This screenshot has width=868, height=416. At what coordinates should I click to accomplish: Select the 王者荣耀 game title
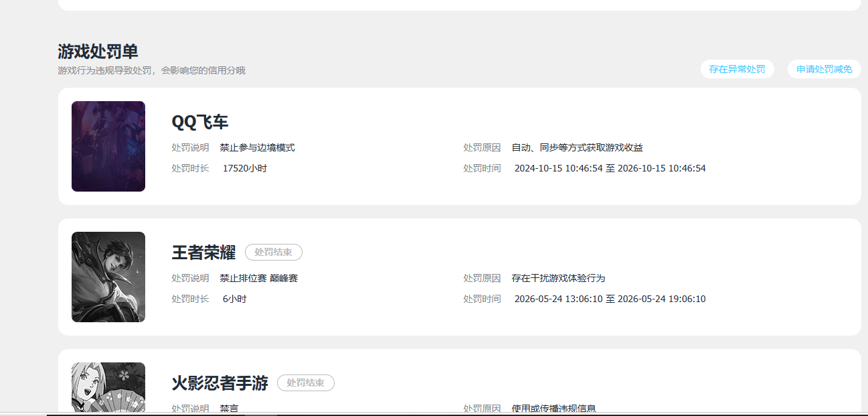pos(203,253)
